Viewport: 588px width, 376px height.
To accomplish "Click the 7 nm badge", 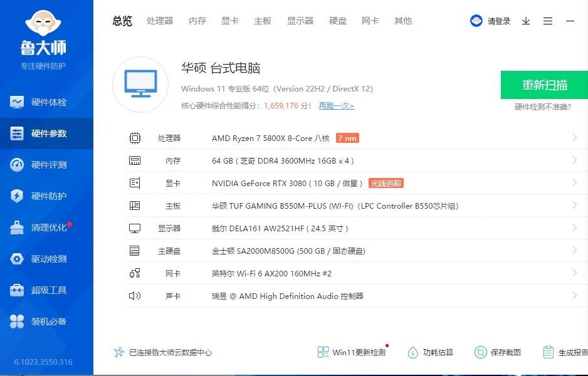I will 347,138.
